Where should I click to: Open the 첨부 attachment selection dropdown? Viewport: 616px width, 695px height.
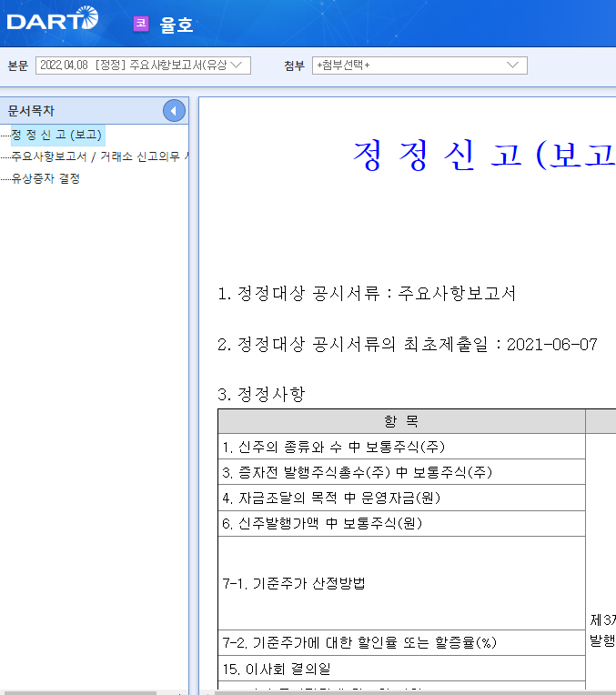(x=419, y=65)
